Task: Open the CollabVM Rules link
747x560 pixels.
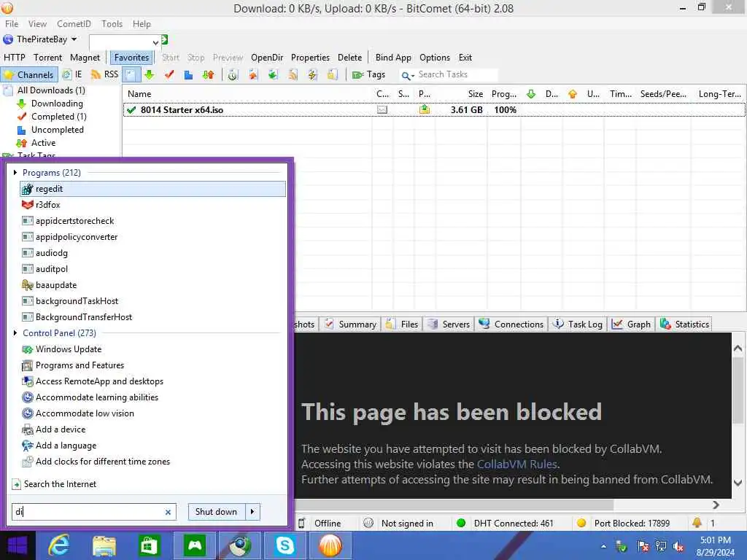Action: point(517,464)
